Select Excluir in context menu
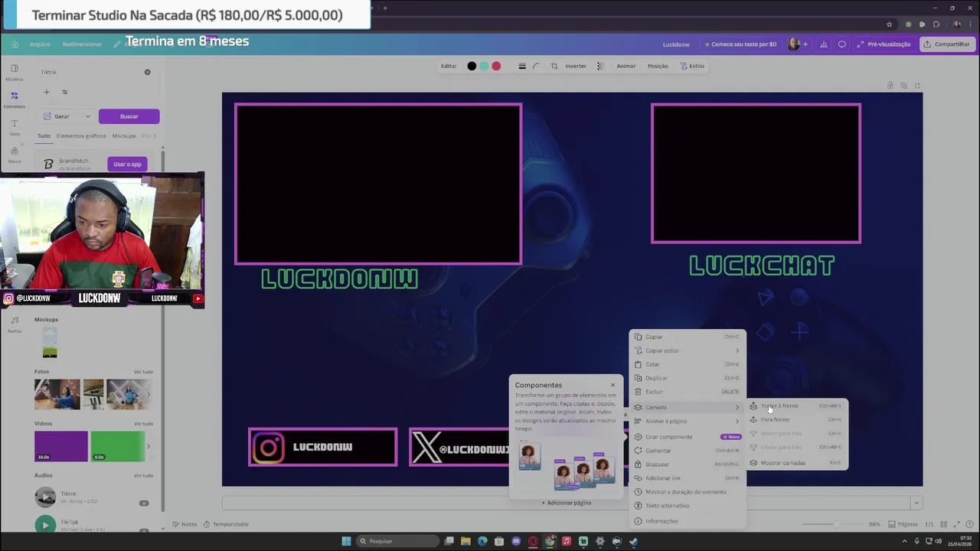Viewport: 980px width, 551px height. point(688,392)
